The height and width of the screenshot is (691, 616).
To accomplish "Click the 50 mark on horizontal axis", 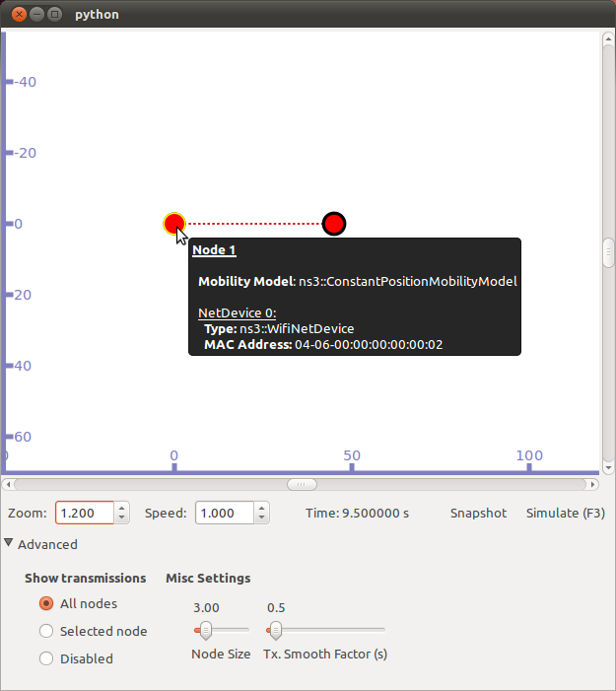I will tap(352, 455).
